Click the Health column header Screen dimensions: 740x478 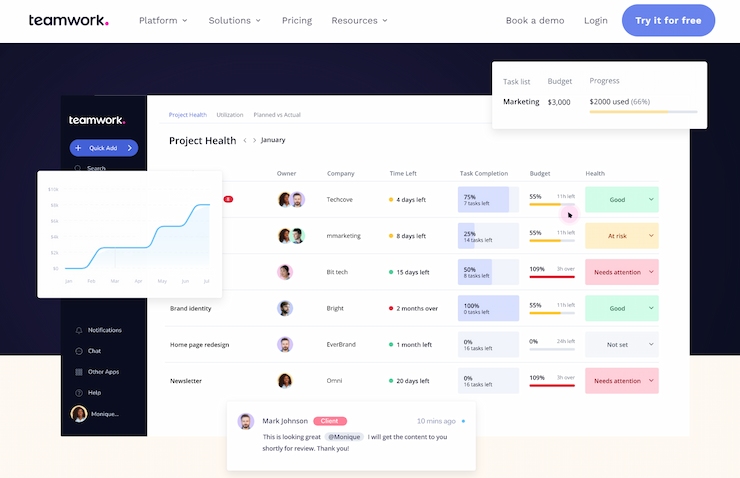595,174
